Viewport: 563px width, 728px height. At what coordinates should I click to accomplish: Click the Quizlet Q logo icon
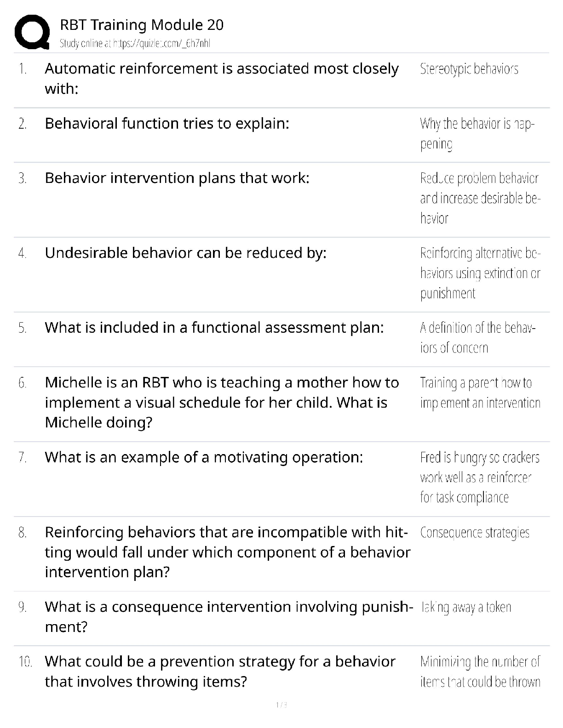[x=32, y=33]
